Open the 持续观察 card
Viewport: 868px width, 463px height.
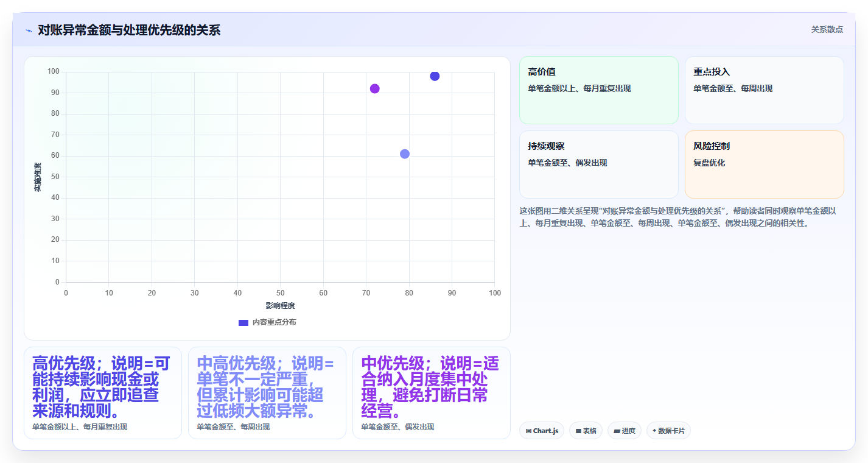[x=598, y=164]
